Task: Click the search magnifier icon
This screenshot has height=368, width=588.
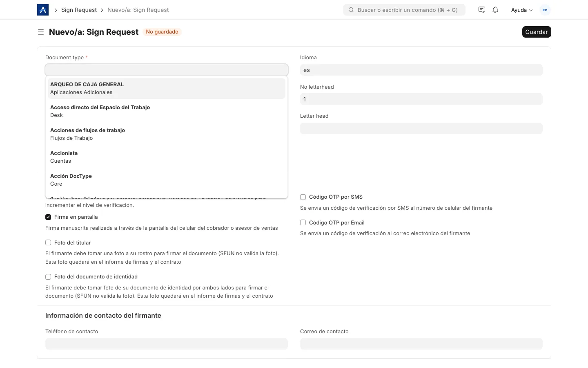Action: coord(351,10)
